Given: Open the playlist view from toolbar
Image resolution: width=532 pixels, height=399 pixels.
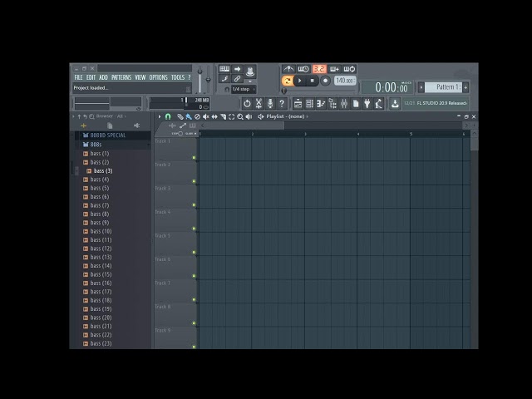Looking at the screenshot, I should [298, 103].
